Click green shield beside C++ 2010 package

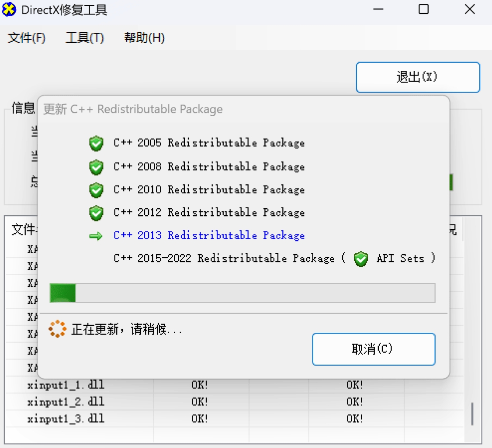[96, 190]
